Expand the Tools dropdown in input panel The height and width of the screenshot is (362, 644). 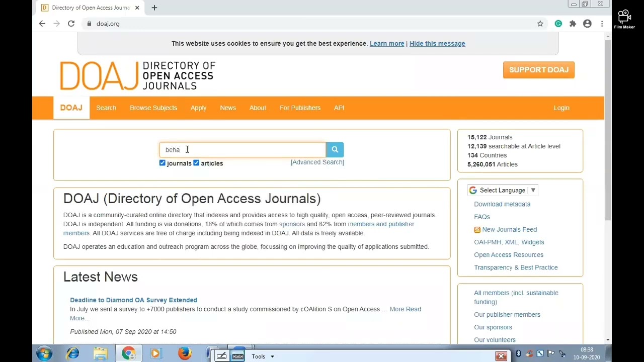[x=263, y=356]
